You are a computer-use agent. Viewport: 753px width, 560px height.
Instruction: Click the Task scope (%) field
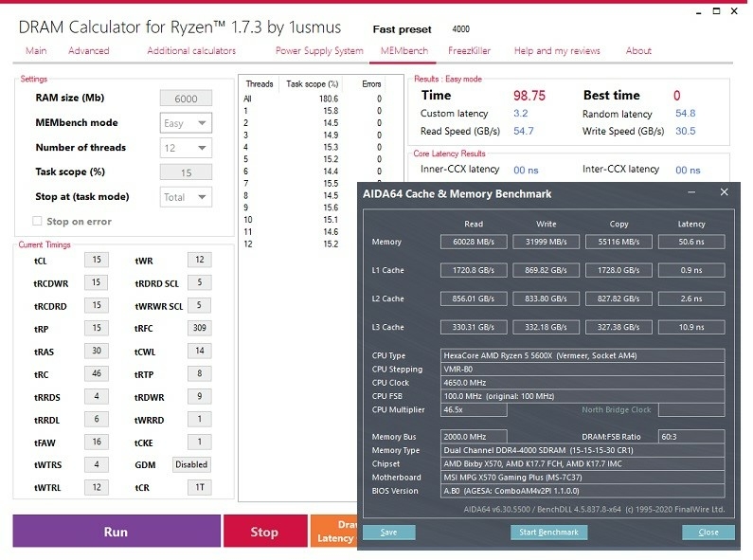pyautogui.click(x=186, y=172)
